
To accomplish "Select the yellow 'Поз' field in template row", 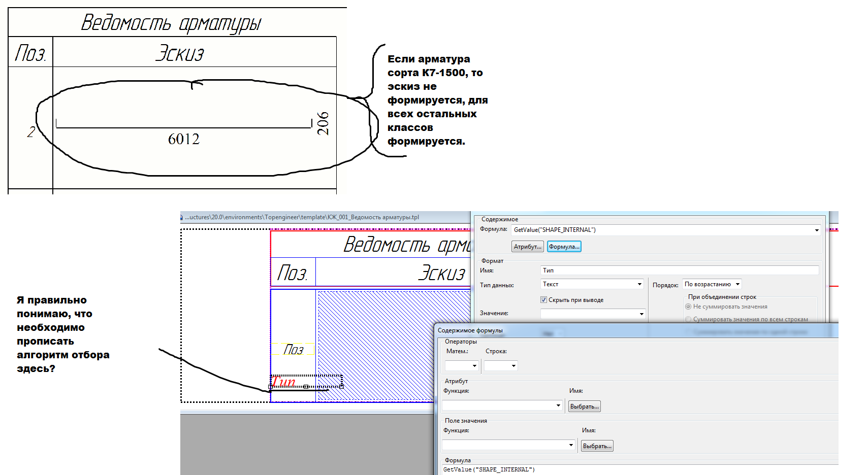I will pos(293,349).
